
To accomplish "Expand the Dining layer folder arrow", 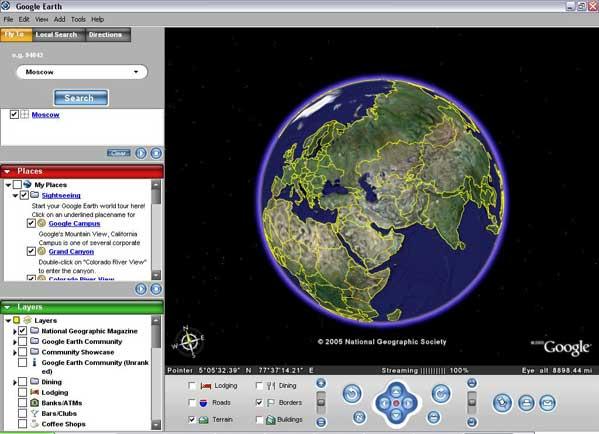I will point(15,382).
